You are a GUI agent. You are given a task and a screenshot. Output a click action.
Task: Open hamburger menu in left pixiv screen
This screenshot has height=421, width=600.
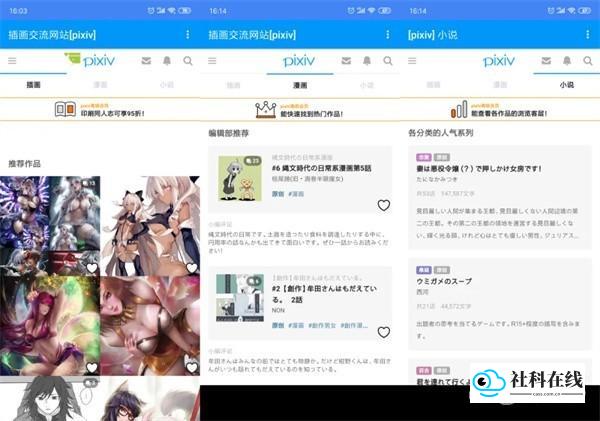coord(12,61)
